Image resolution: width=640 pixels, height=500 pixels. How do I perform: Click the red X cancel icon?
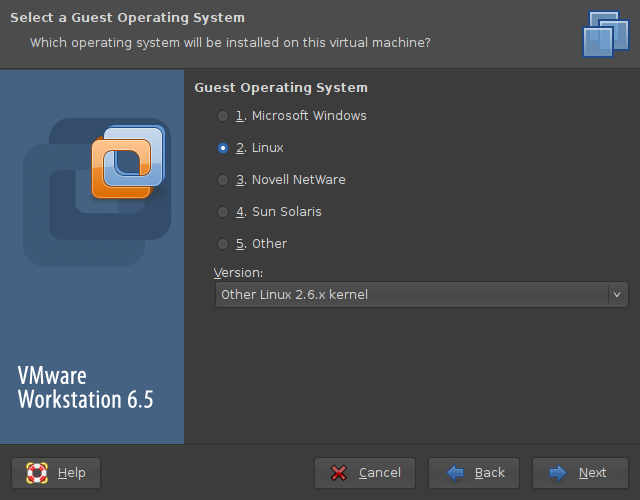(339, 473)
